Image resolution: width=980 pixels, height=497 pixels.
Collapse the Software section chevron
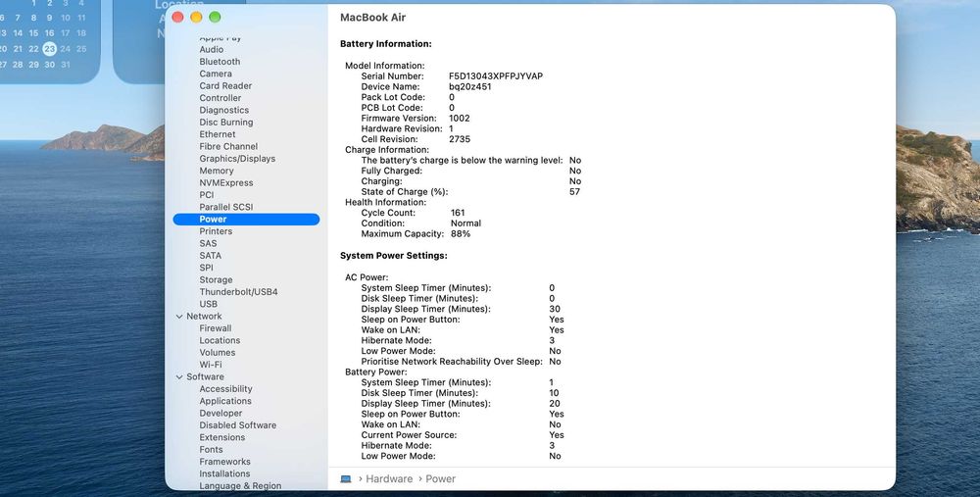pyautogui.click(x=179, y=377)
